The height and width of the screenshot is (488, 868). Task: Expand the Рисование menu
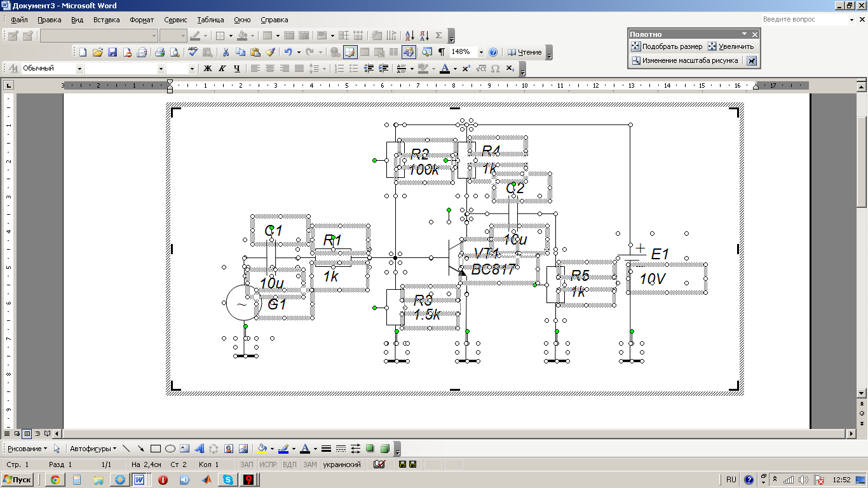[27, 448]
